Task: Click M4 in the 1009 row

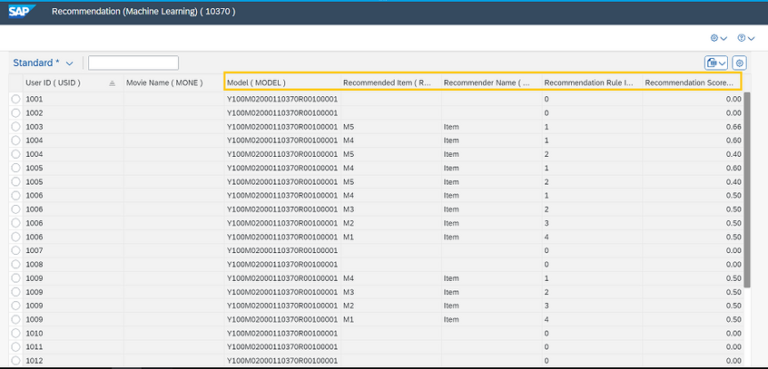Action: coord(348,278)
